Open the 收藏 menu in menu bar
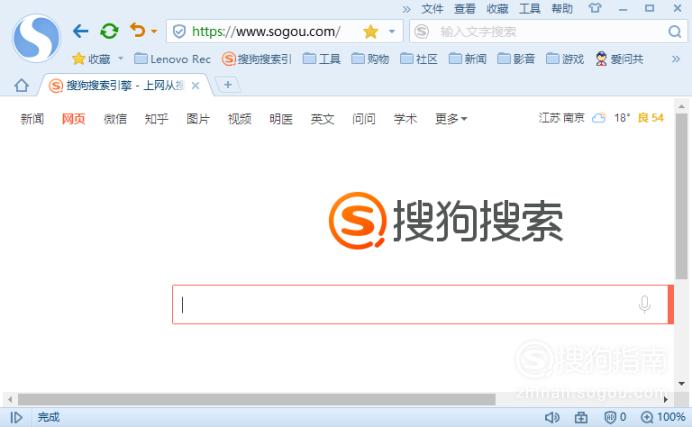The height and width of the screenshot is (427, 692). click(497, 9)
